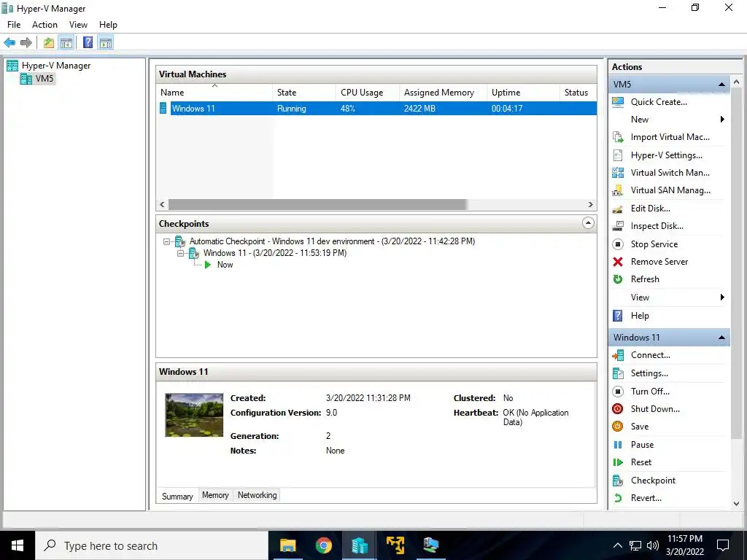This screenshot has height=560, width=747.
Task: Select Automatic Checkpoint dev environment entry
Action: click(332, 241)
